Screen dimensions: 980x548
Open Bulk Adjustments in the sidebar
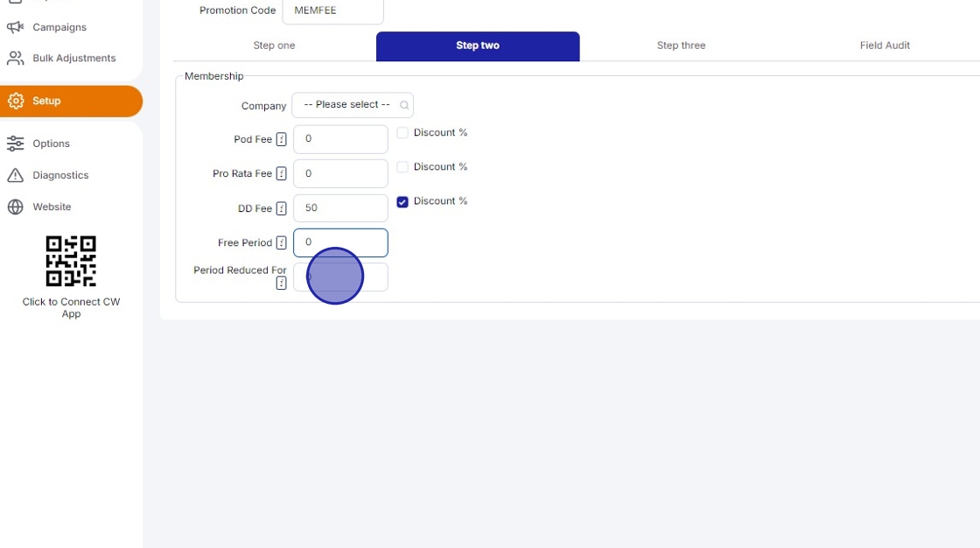pos(73,58)
